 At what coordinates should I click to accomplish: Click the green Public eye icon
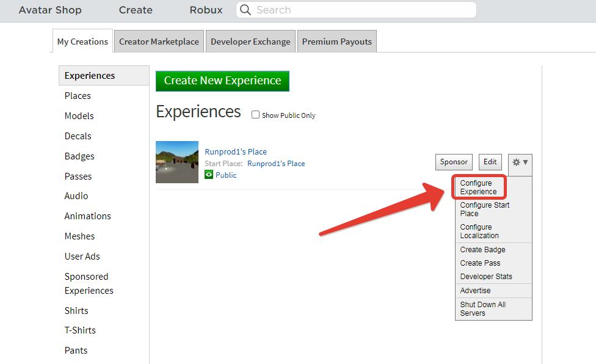click(209, 175)
